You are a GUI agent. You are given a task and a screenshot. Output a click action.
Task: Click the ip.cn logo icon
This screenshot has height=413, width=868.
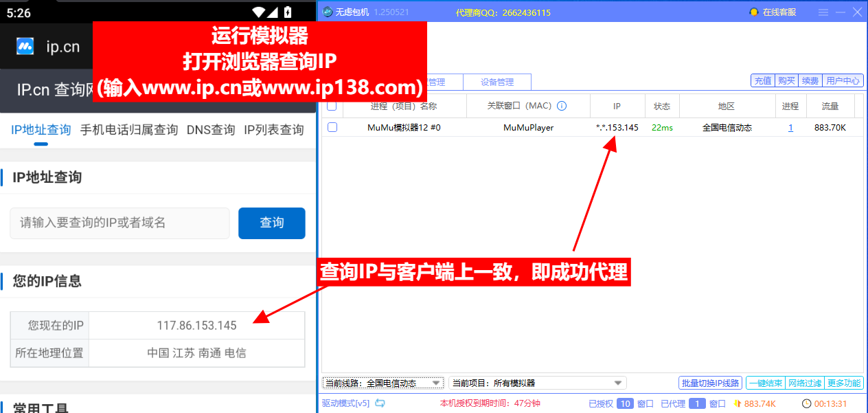point(23,47)
